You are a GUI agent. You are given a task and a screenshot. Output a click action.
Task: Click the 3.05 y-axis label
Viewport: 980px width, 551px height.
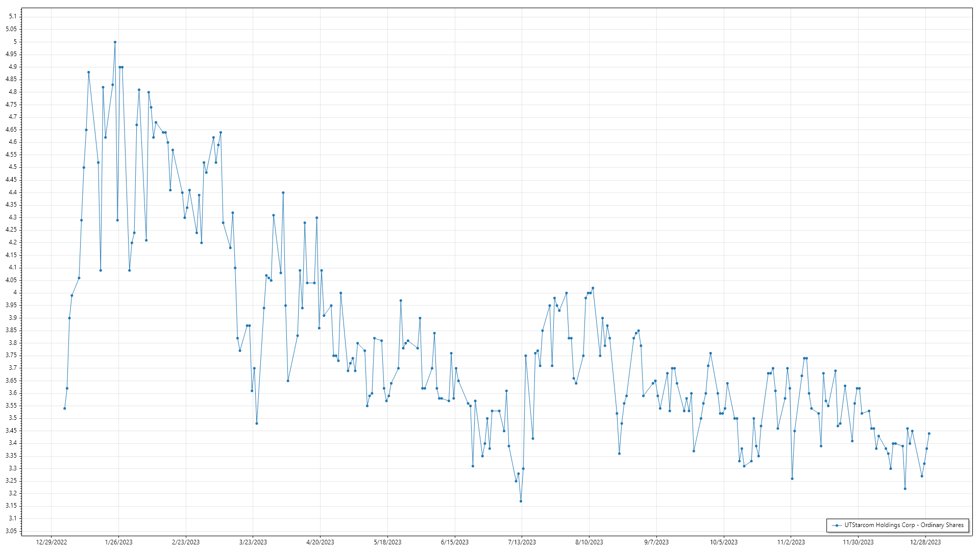[11, 531]
